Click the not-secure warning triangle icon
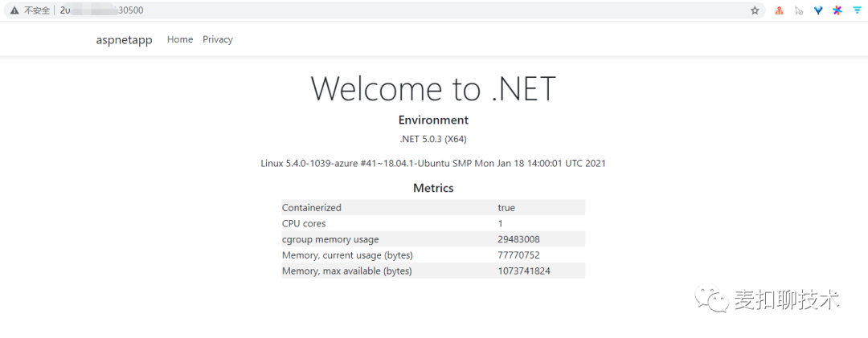The height and width of the screenshot is (338, 868). click(x=14, y=10)
